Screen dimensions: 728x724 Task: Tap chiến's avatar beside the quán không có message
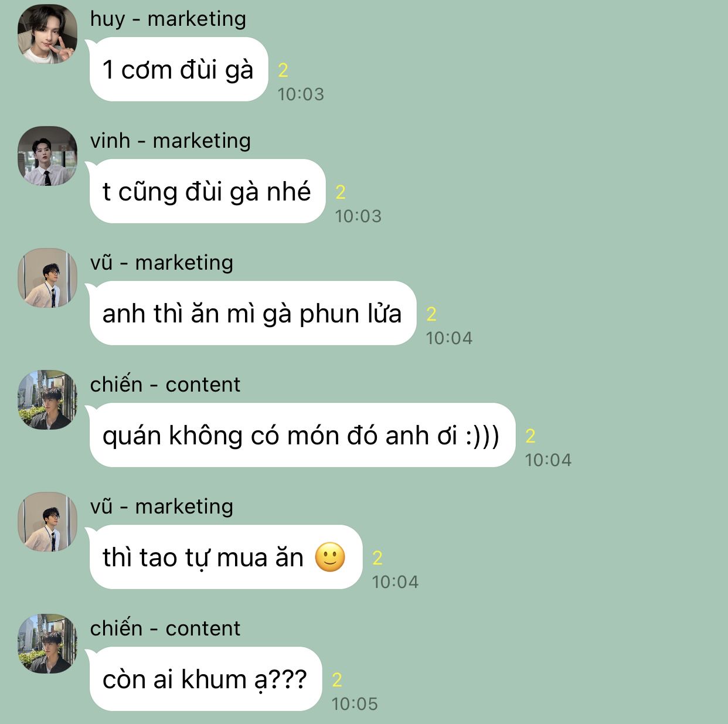tap(47, 400)
